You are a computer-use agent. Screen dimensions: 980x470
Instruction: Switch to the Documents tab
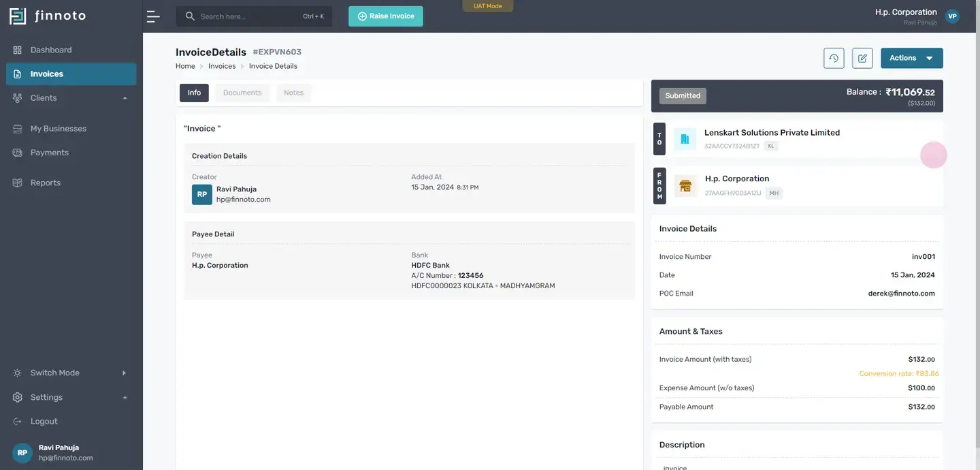(x=242, y=93)
